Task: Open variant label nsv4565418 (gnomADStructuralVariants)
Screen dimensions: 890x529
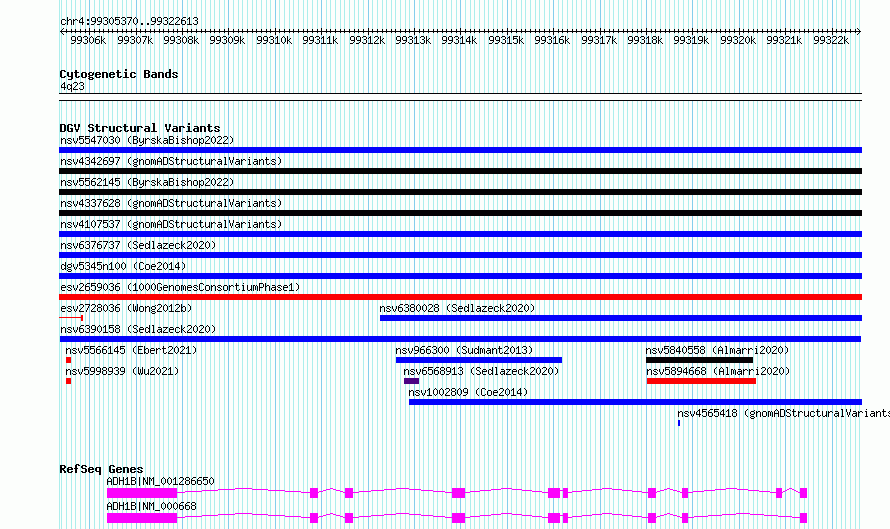Action: point(783,413)
